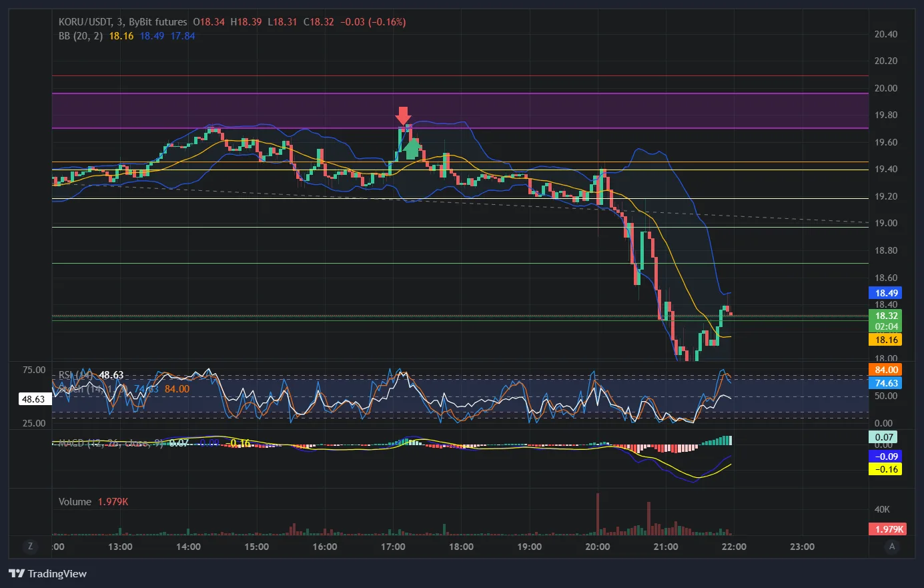Viewport: 924px width, 588px height.
Task: Click the white 48.63 RSI scale label
Action: point(33,399)
